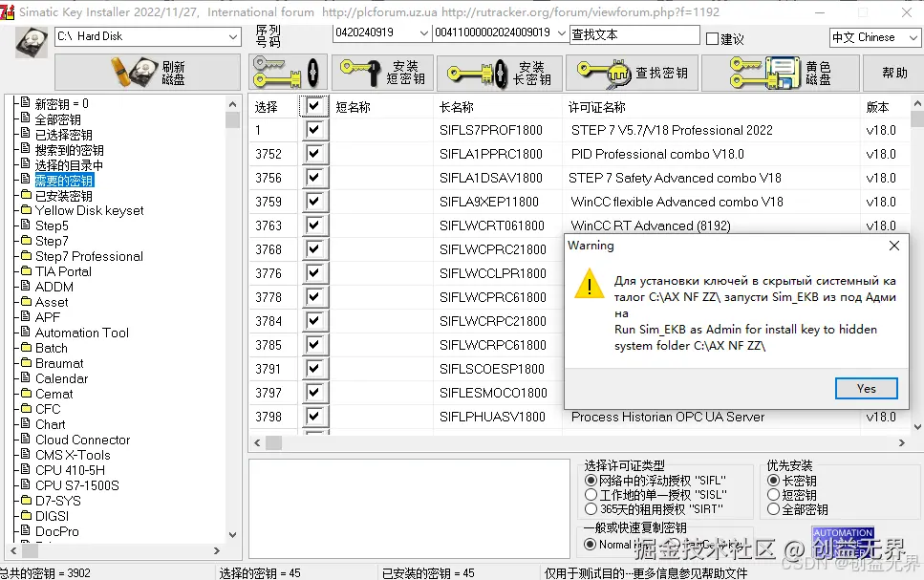Viewport: 924px width, 580px height.
Task: Select 网络中的浮动授权 "SIFL" radio option
Action: pos(591,481)
